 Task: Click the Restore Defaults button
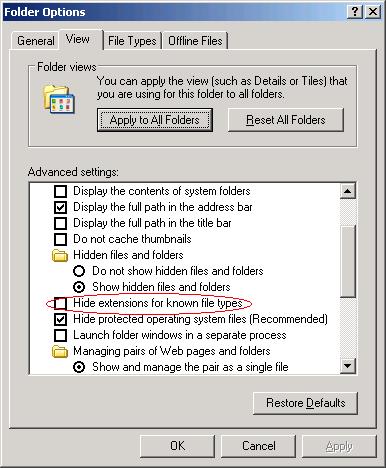point(305,403)
